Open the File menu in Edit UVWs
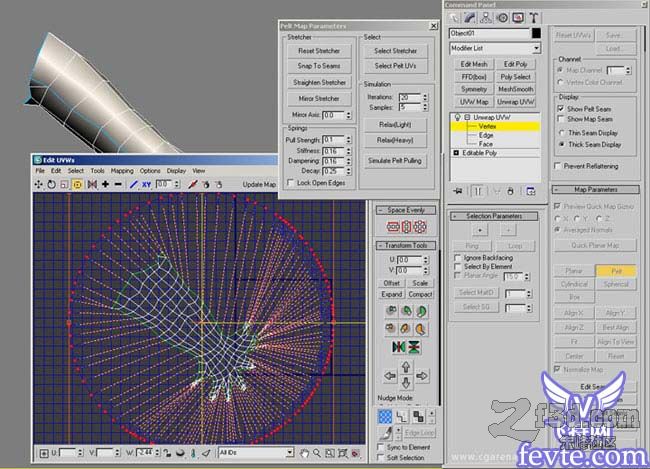Image resolution: width=650 pixels, height=469 pixels. point(40,171)
